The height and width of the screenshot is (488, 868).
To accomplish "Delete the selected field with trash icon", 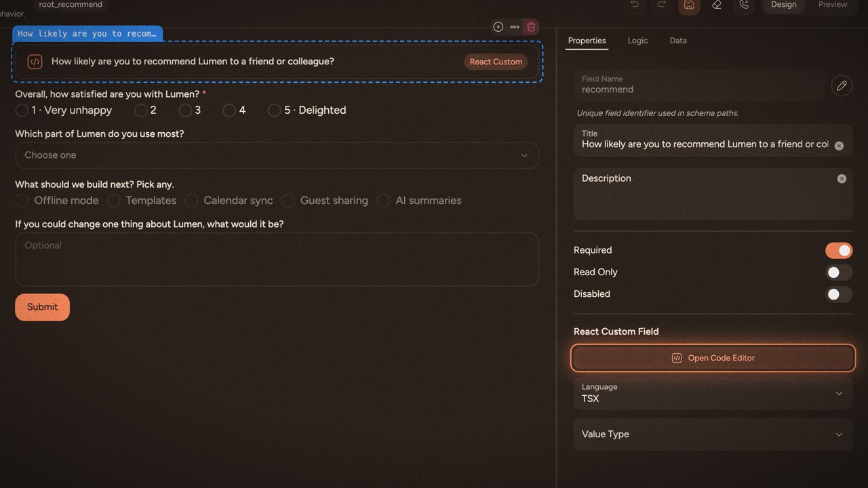I will 532,27.
